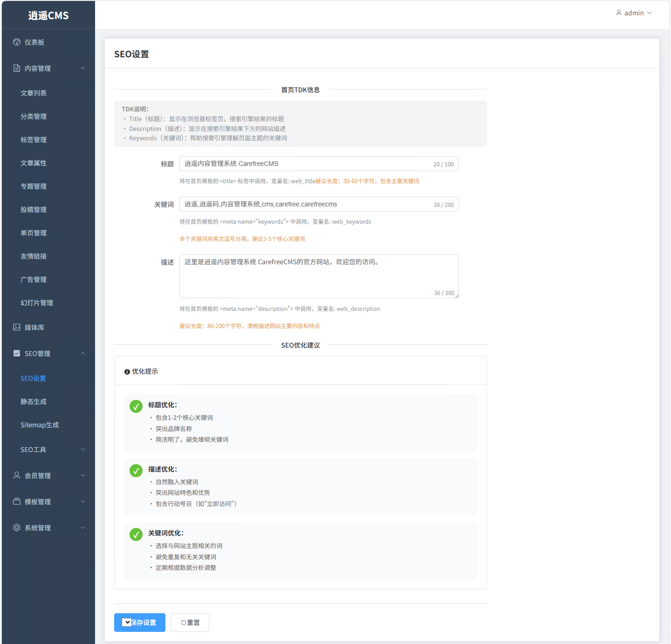Click the TDK说明 heading text
This screenshot has width=671, height=644.
coord(135,109)
